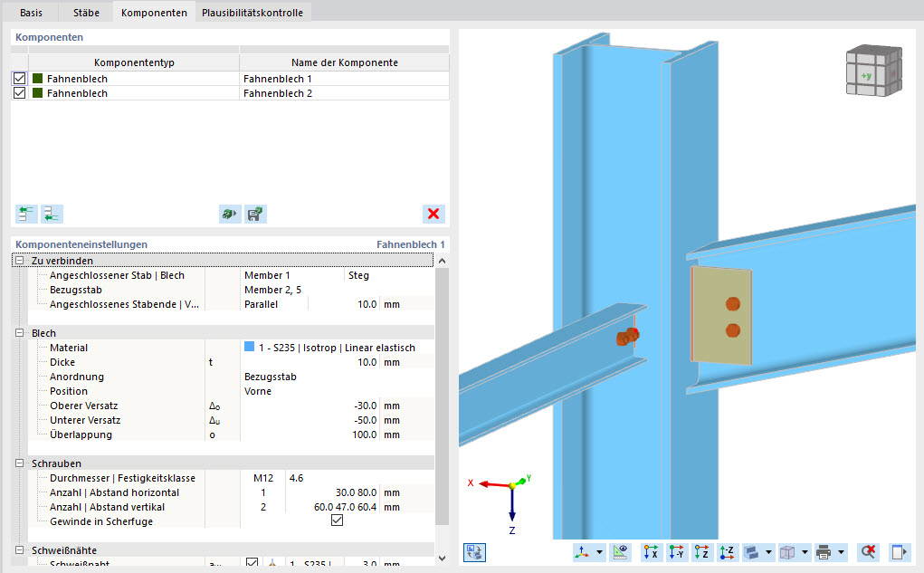Collapse the Blech section
This screenshot has width=924, height=573.
(x=19, y=332)
